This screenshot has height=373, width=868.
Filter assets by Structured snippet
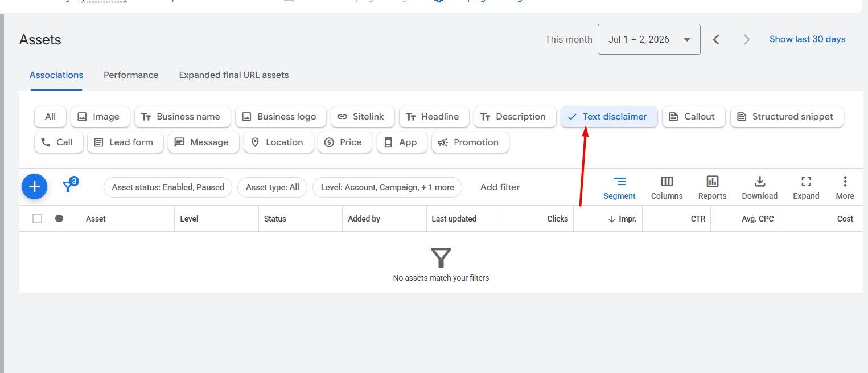pyautogui.click(x=787, y=117)
